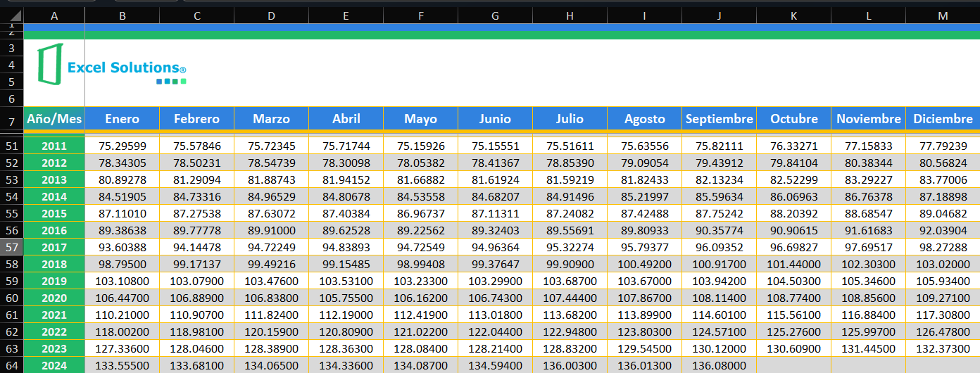The height and width of the screenshot is (373, 980).
Task: Click cell with value 92.03904
Action: pos(943,230)
